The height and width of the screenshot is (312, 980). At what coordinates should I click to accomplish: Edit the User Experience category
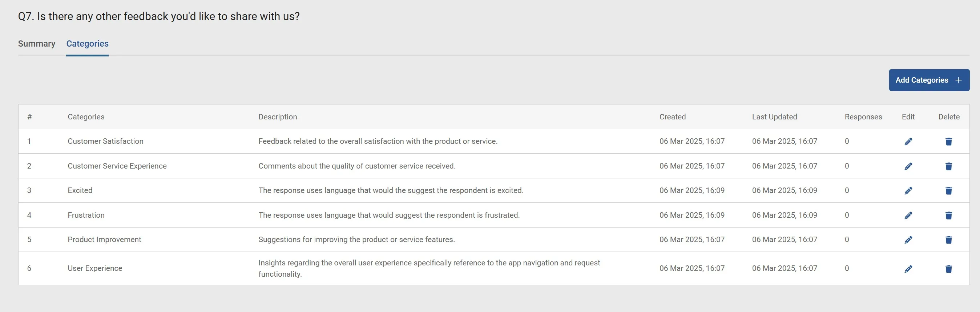908,269
